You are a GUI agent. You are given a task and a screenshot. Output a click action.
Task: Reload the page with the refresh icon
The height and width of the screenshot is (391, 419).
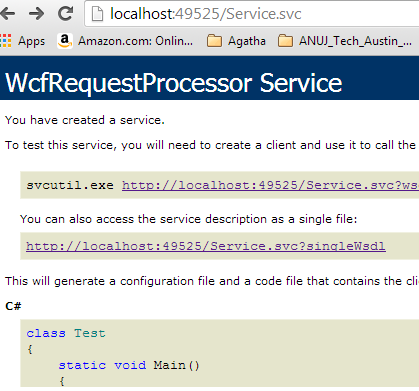[x=65, y=14]
